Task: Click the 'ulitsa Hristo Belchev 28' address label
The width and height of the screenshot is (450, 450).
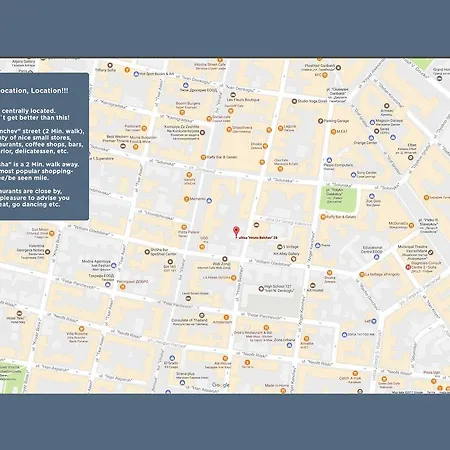Action: 259,238
